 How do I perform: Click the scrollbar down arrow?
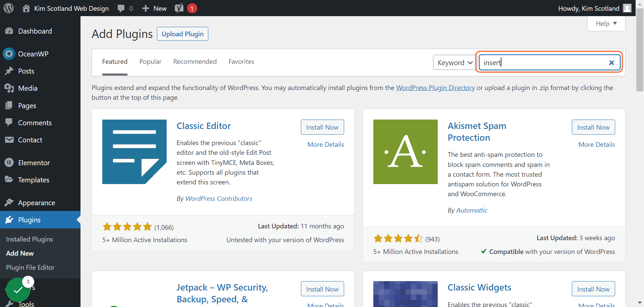tap(640, 303)
